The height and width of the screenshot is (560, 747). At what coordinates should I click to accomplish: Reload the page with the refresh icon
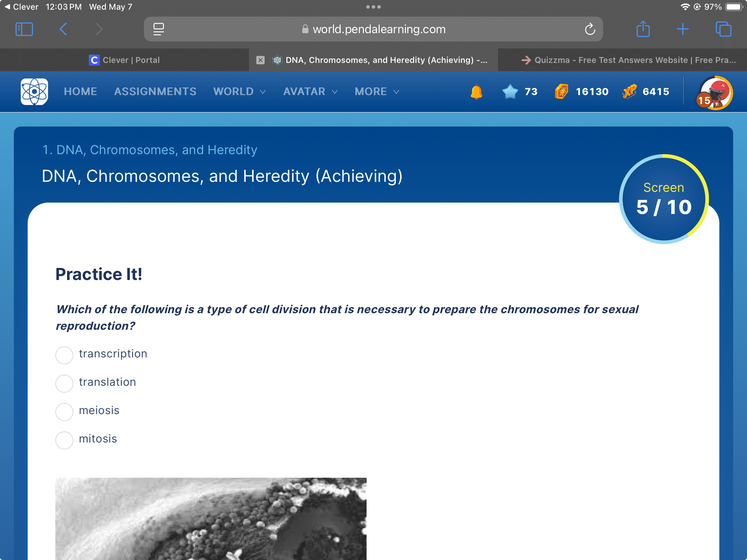click(x=590, y=29)
